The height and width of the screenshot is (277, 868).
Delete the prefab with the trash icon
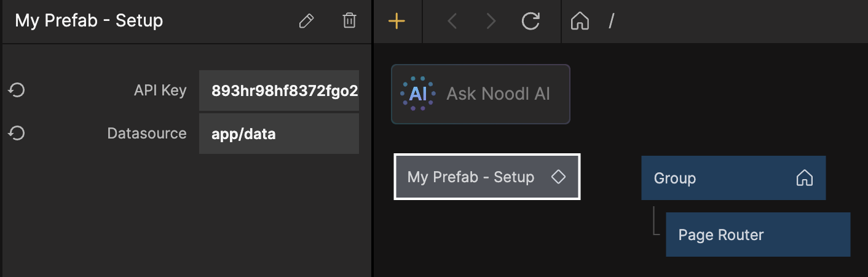349,21
